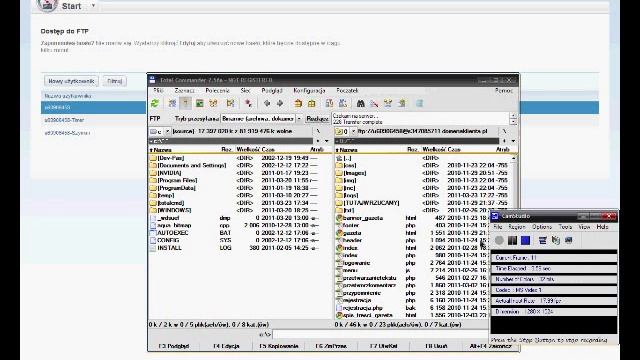Open the Konfiguracja menu
This screenshot has width=640, height=360.
point(309,91)
